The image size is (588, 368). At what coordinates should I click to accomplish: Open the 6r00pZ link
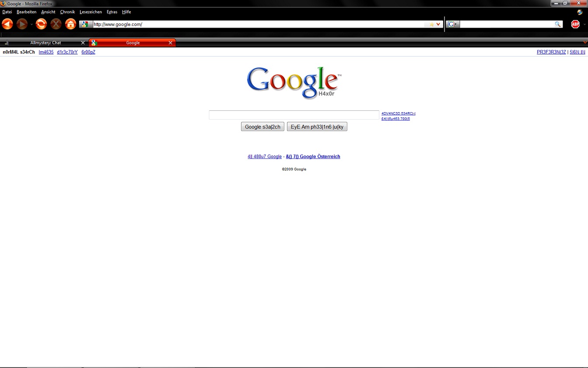(88, 52)
